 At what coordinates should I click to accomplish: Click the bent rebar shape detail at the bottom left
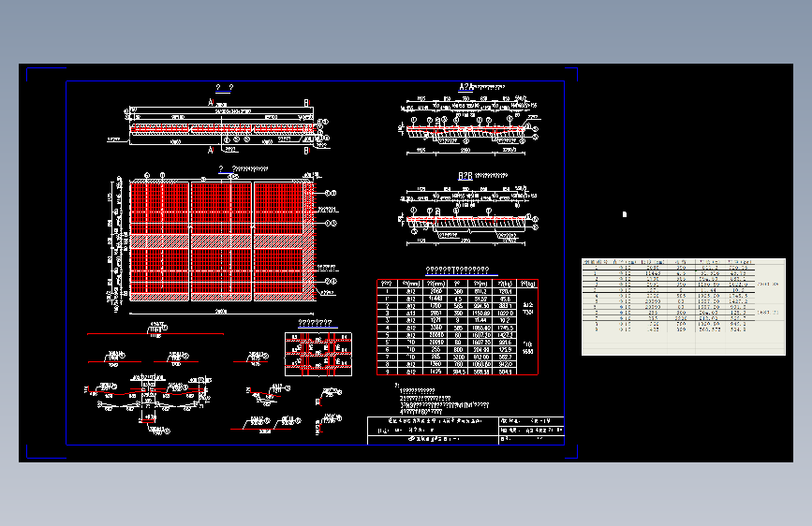point(149,403)
